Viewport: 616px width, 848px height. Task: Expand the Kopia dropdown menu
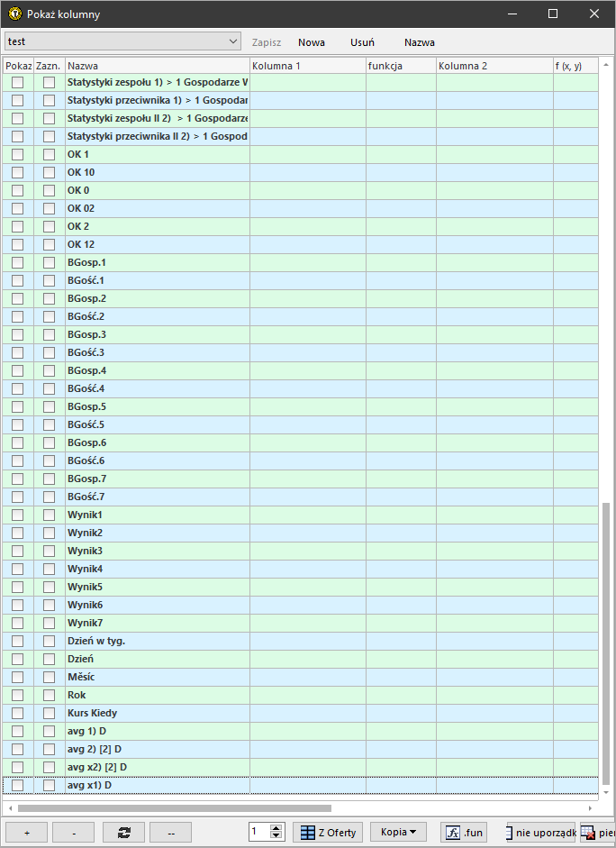coord(398,833)
